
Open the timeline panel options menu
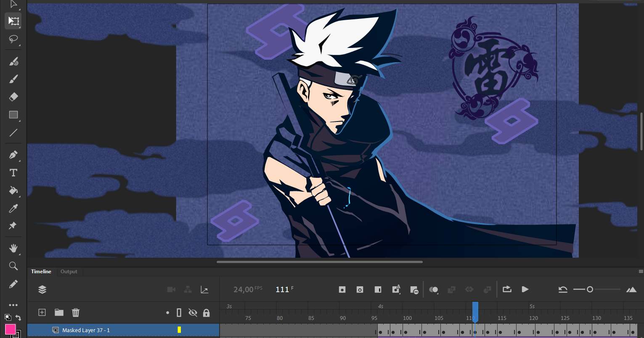641,272
